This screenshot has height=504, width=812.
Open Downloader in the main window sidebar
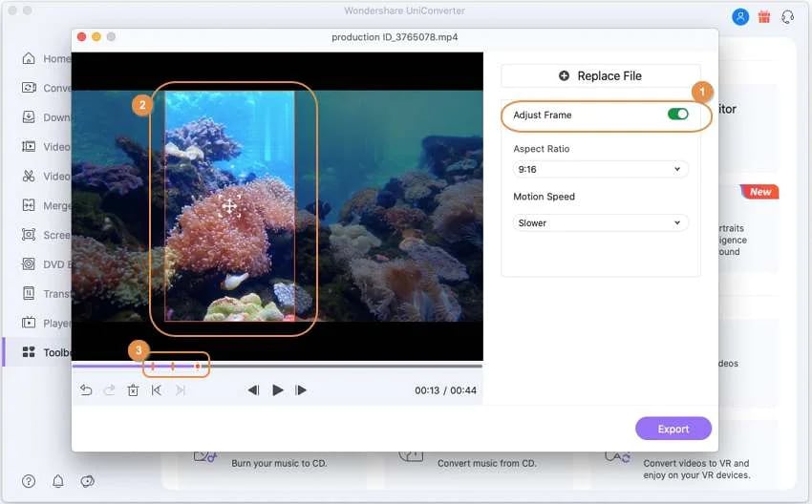point(46,117)
